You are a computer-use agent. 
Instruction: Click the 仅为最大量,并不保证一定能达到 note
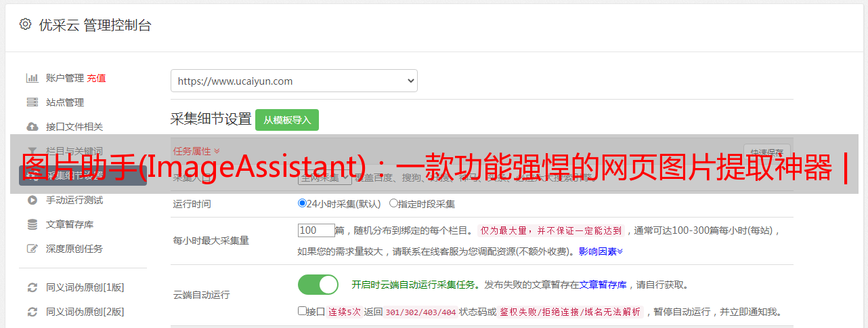click(x=551, y=230)
